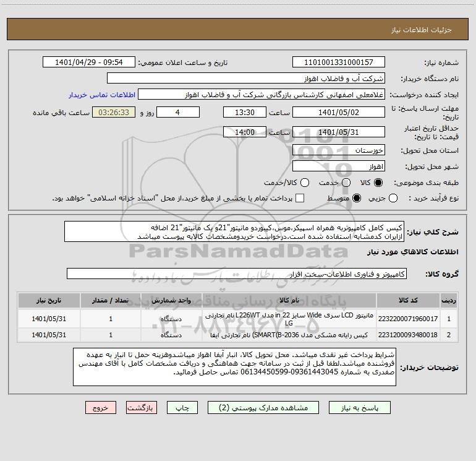Image resolution: width=476 pixels, height=461 pixels.
Task: Select the کالا/خدمت radio button
Action: click(305, 183)
